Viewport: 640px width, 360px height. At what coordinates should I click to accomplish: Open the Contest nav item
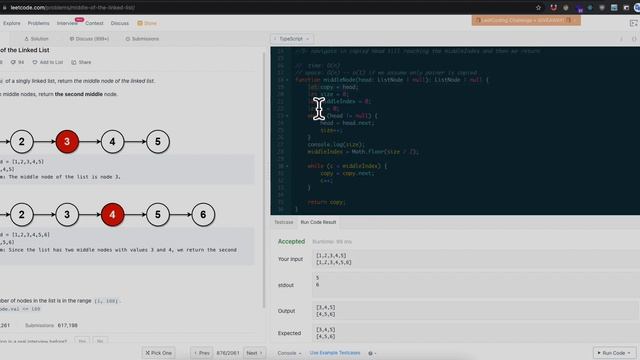click(94, 23)
